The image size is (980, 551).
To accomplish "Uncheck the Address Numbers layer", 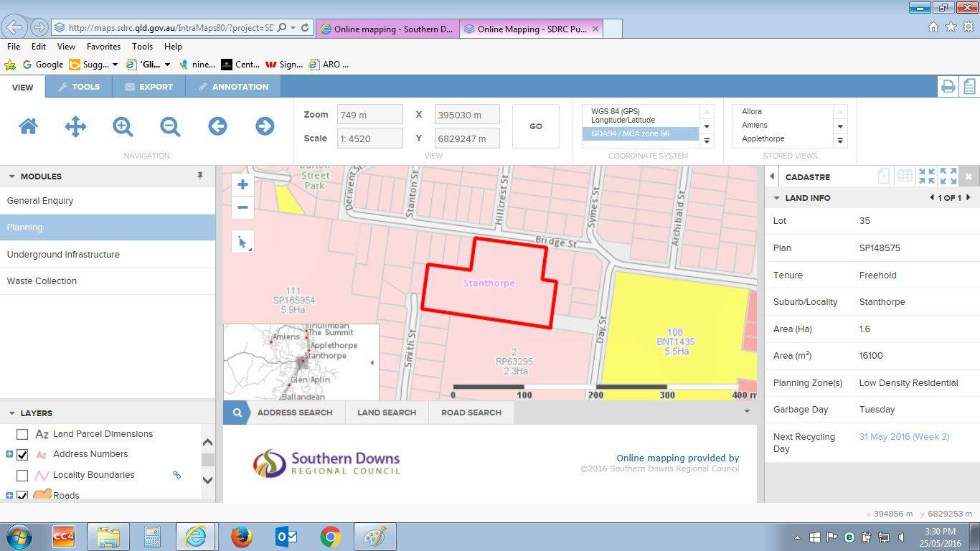I will click(x=22, y=454).
